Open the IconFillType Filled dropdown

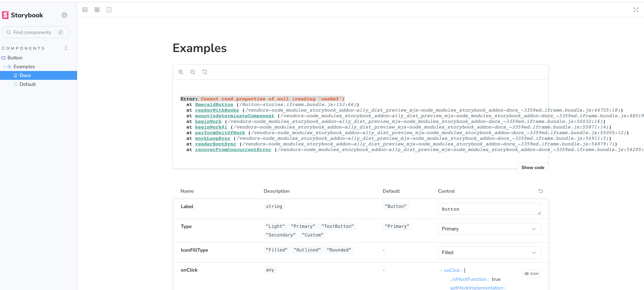pyautogui.click(x=489, y=252)
